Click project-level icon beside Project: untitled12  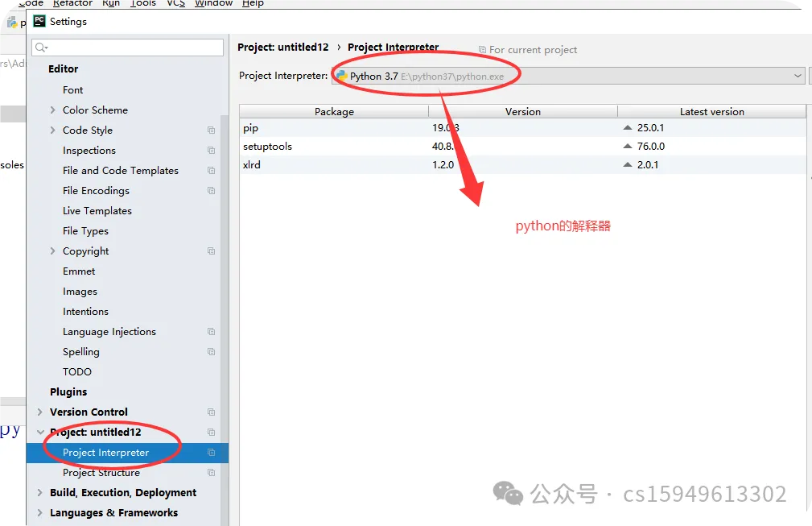pyautogui.click(x=212, y=433)
